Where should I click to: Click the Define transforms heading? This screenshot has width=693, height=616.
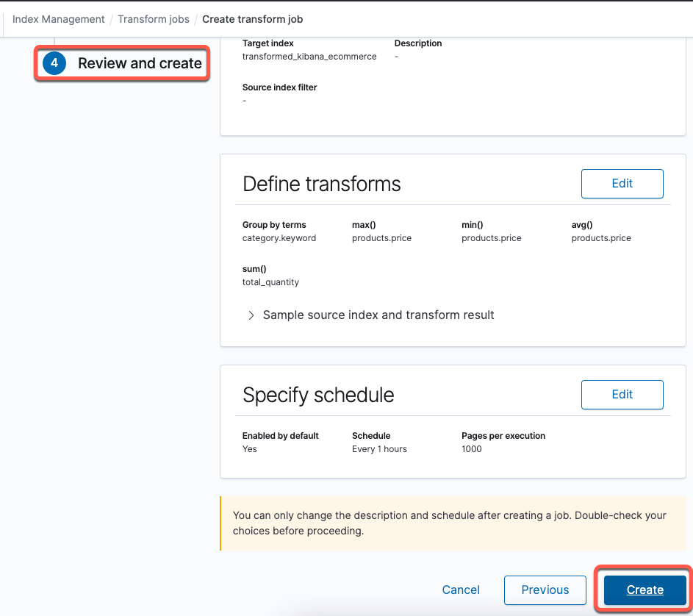coord(322,184)
